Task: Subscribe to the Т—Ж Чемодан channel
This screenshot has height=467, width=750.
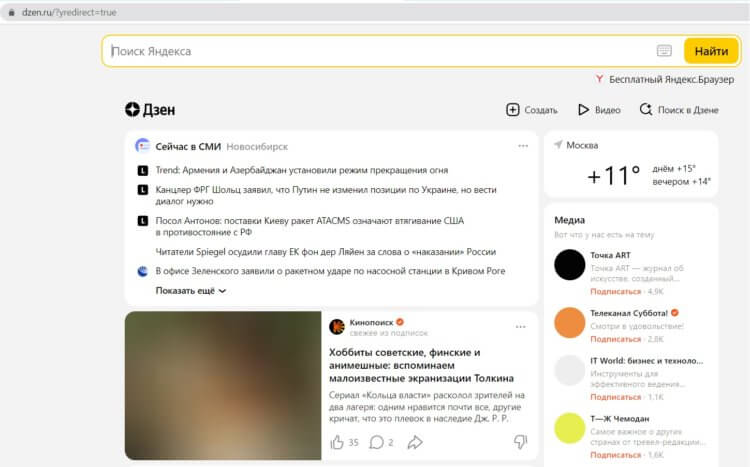Action: pos(615,455)
